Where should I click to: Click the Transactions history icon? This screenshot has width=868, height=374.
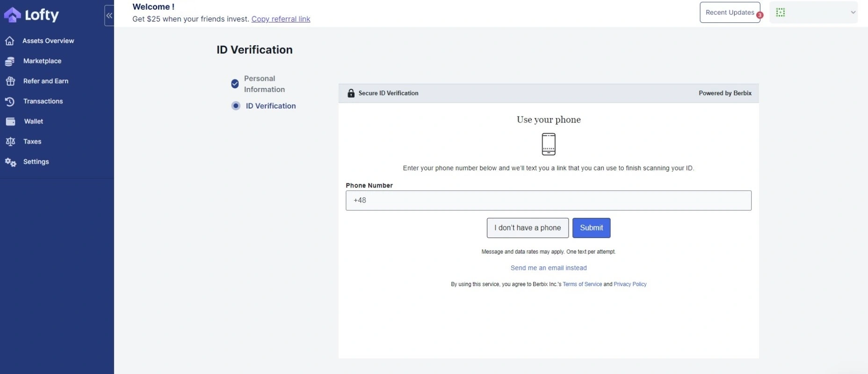10,101
